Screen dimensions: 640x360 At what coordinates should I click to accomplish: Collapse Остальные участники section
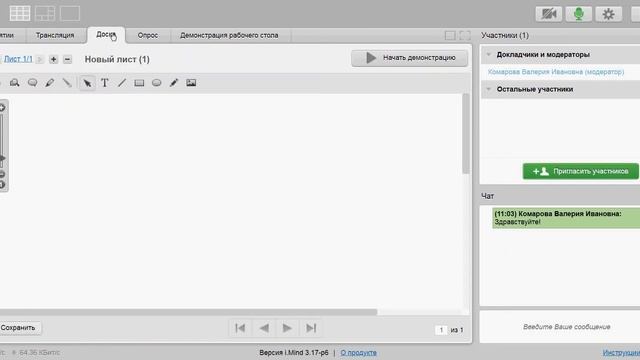tap(489, 89)
